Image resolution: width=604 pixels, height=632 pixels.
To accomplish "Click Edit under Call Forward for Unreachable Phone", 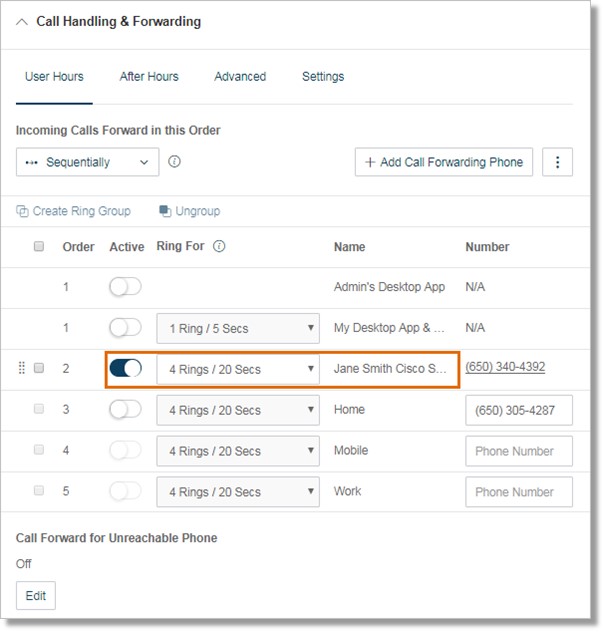I will coord(36,596).
